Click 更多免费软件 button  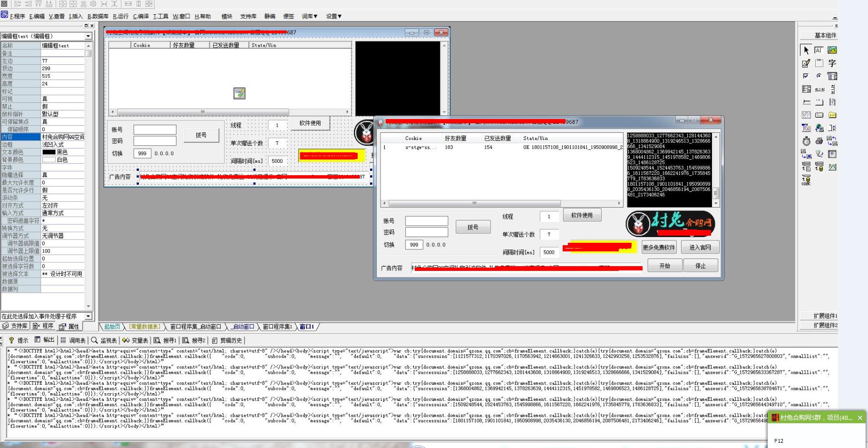tap(659, 247)
